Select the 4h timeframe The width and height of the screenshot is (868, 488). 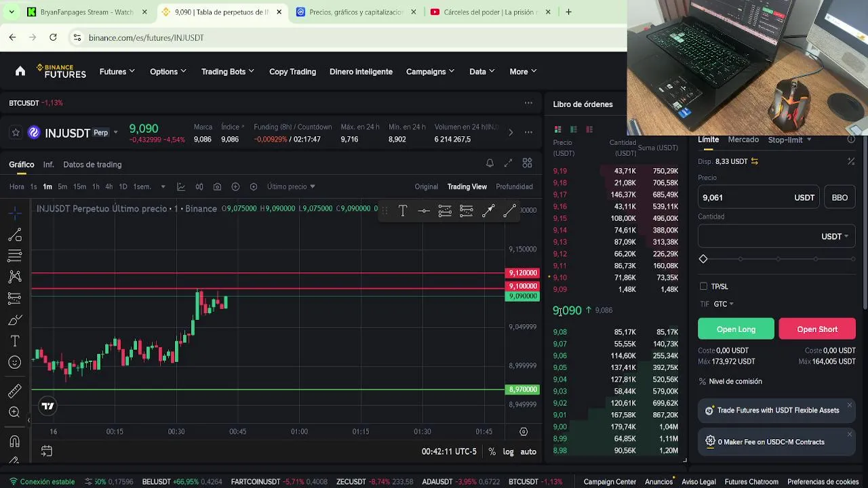pyautogui.click(x=108, y=186)
